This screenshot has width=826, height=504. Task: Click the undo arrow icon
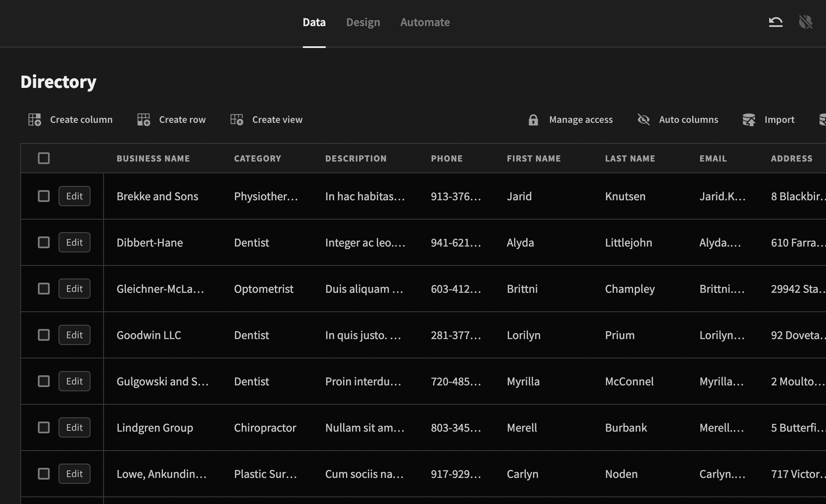point(775,22)
